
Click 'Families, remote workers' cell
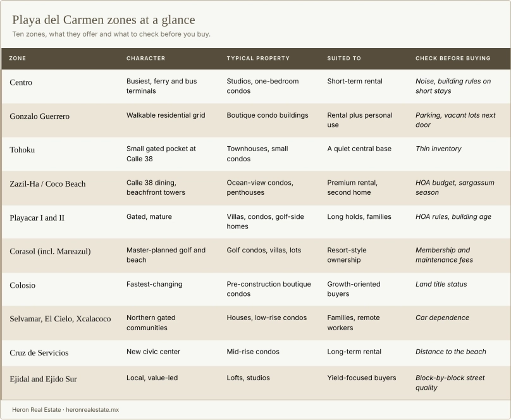point(354,323)
